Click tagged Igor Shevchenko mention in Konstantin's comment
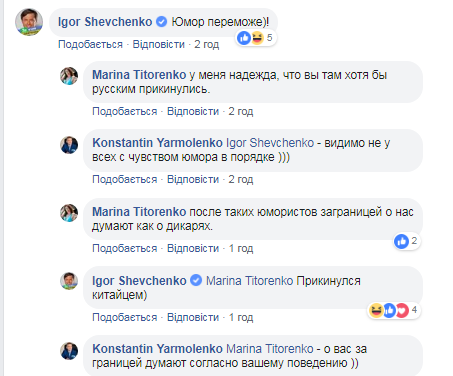453x376 pixels. click(270, 143)
